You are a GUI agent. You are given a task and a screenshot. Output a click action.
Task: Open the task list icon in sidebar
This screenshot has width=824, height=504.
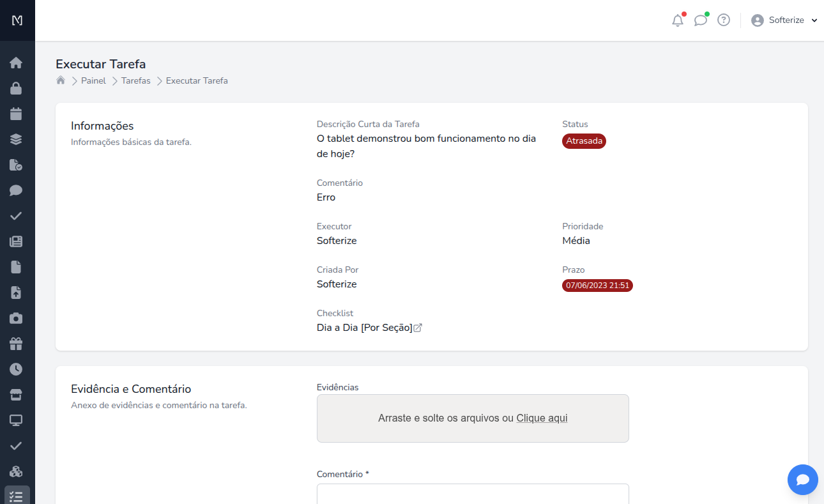pos(17,496)
